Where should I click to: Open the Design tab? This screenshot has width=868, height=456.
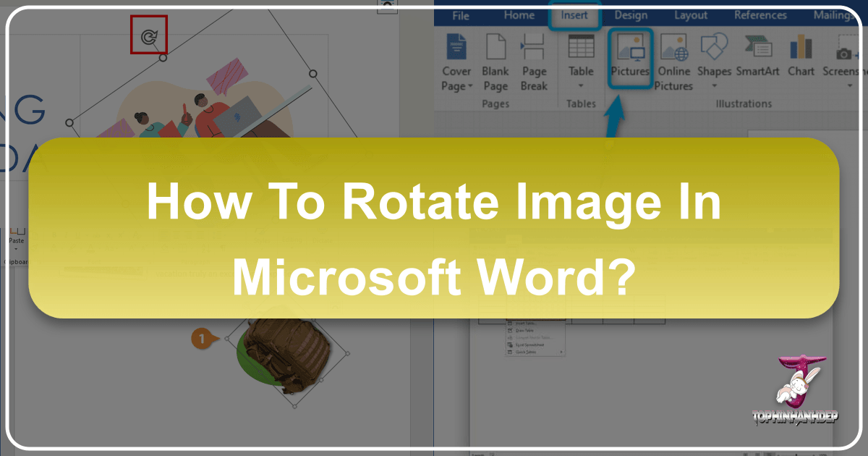click(631, 14)
